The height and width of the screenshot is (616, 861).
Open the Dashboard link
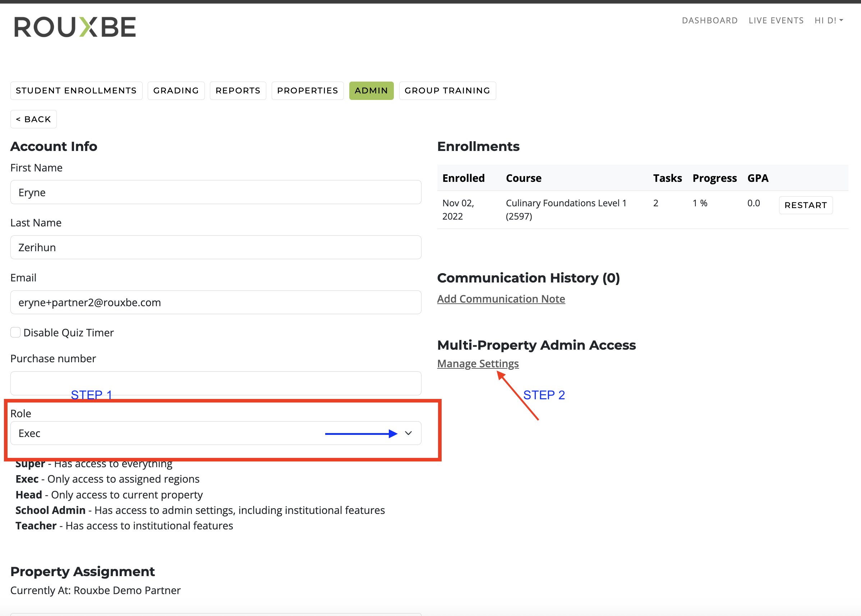point(710,20)
